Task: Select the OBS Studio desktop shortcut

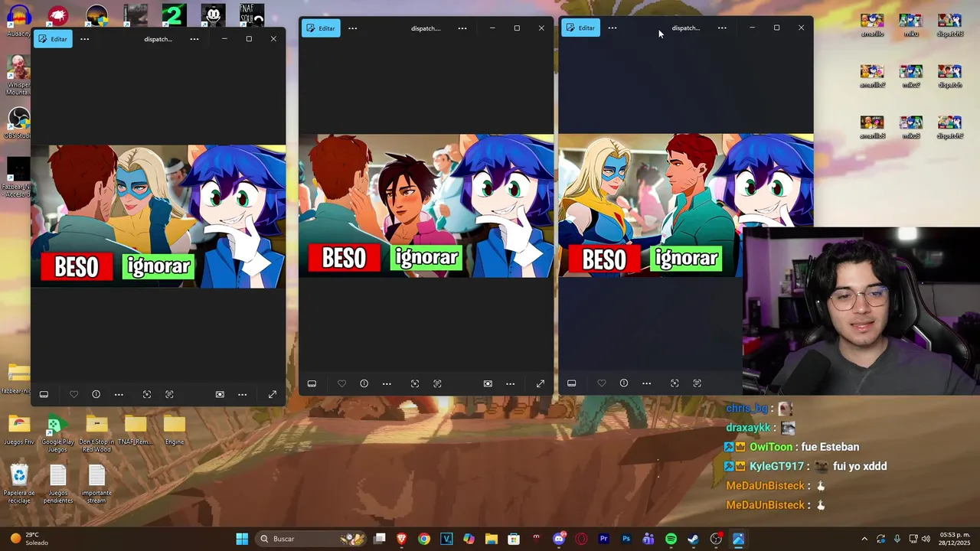Action: 18,122
